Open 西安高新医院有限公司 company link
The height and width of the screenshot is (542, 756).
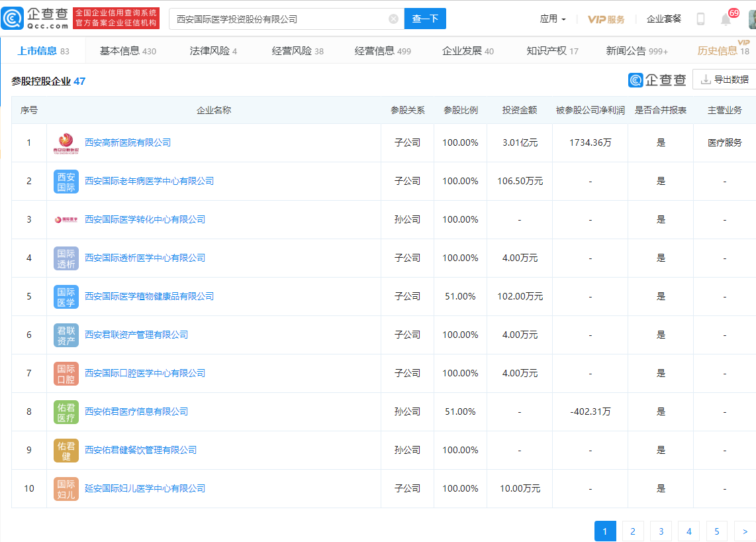click(128, 142)
